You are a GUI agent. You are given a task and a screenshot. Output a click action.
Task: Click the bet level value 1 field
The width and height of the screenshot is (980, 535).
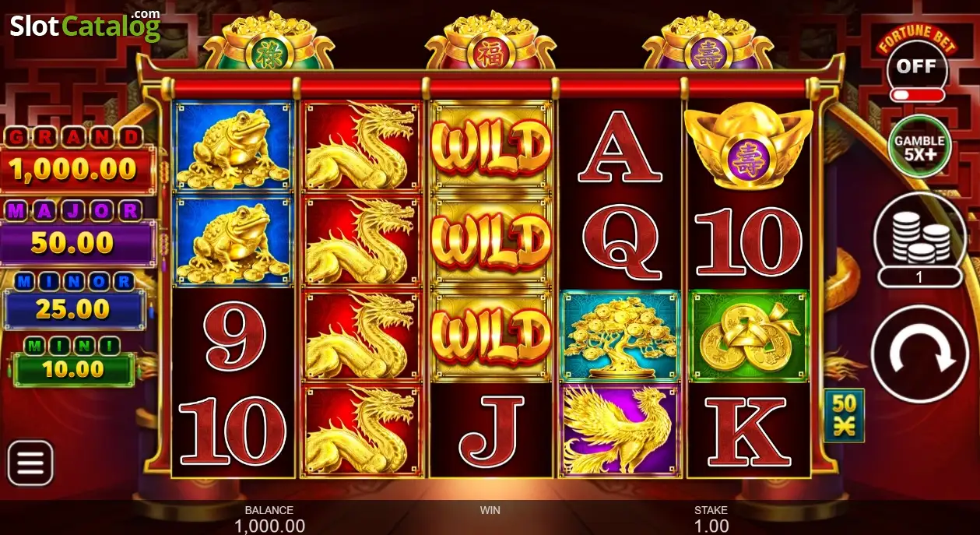pos(919,277)
